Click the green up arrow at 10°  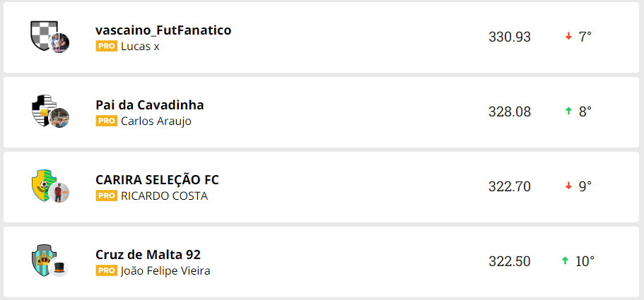point(565,260)
